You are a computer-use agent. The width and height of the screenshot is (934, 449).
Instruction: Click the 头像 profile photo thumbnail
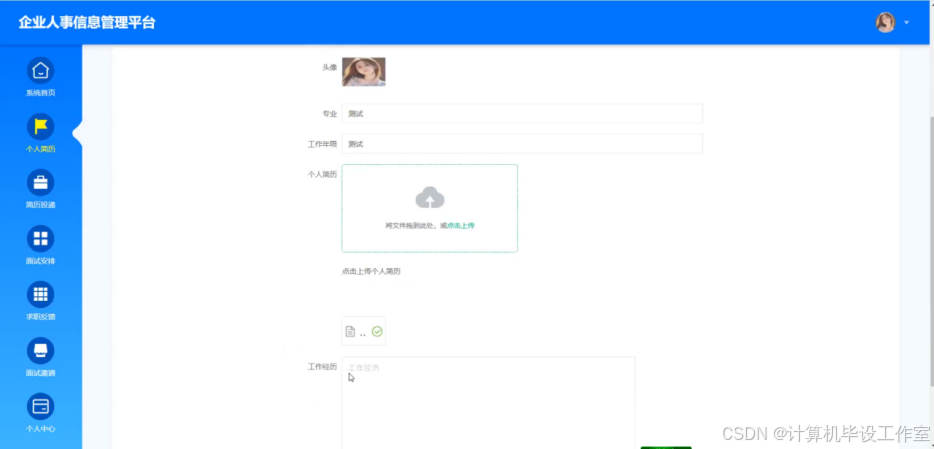pyautogui.click(x=363, y=72)
